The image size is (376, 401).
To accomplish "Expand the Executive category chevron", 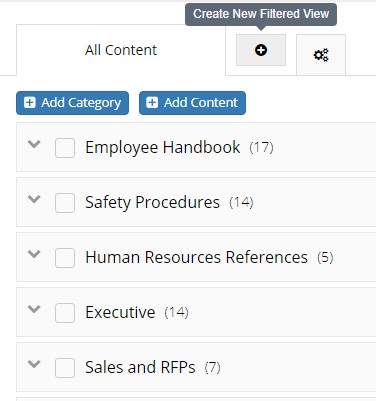I will tap(34, 309).
